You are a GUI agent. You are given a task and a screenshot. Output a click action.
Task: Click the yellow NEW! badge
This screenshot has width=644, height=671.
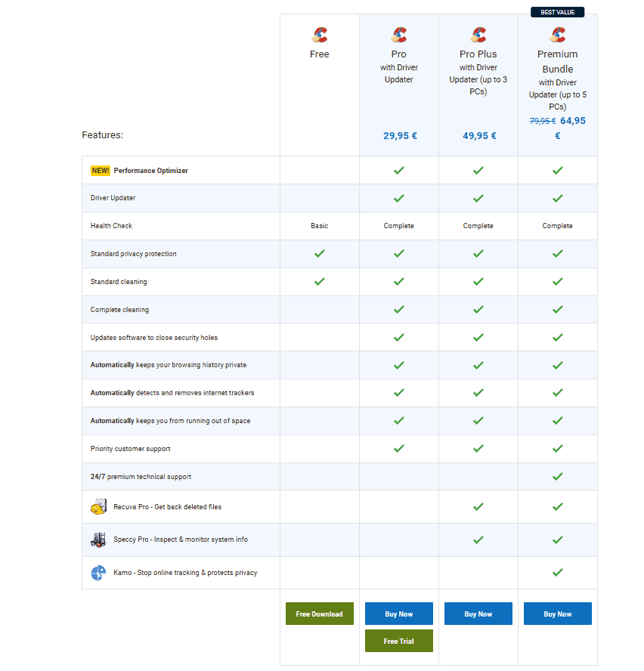coord(101,171)
